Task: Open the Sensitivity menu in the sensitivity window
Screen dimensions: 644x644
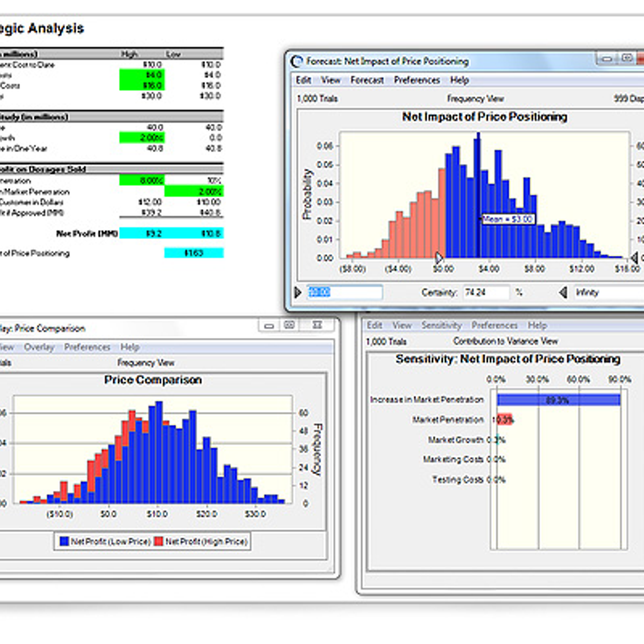Action: (441, 325)
